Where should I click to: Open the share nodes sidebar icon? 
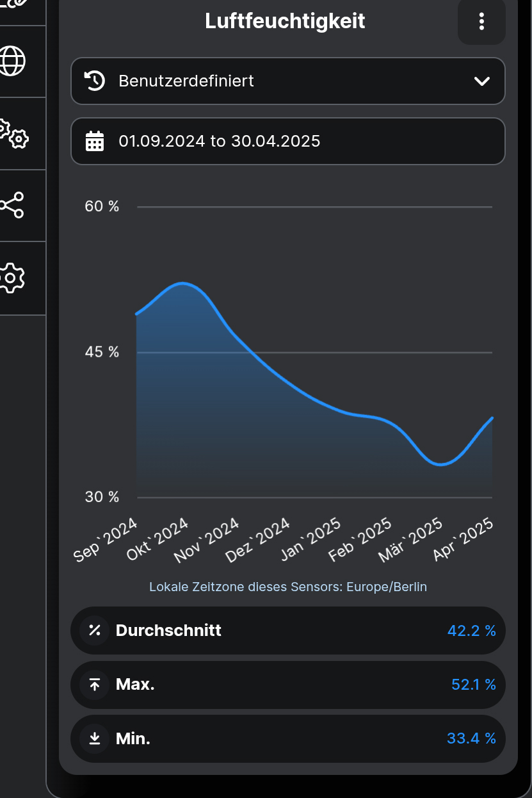pos(12,206)
